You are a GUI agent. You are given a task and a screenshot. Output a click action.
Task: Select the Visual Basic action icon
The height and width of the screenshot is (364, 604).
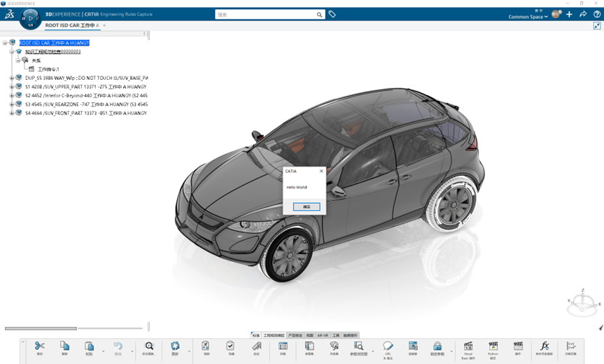click(x=468, y=346)
